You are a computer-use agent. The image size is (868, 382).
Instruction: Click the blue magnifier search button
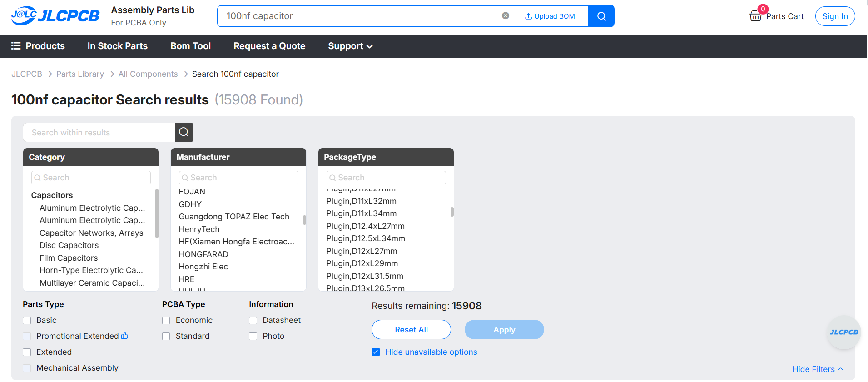tap(601, 16)
